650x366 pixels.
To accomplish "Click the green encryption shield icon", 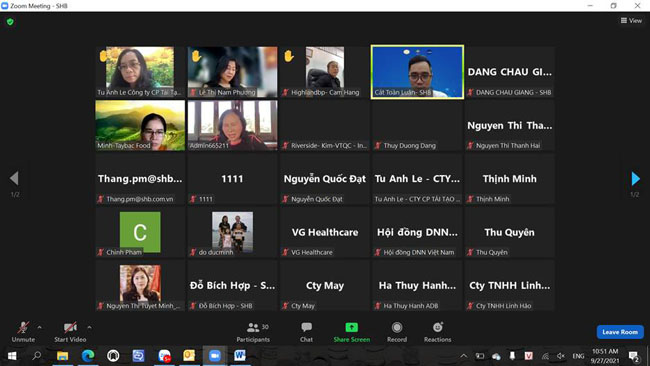I will [x=10, y=22].
